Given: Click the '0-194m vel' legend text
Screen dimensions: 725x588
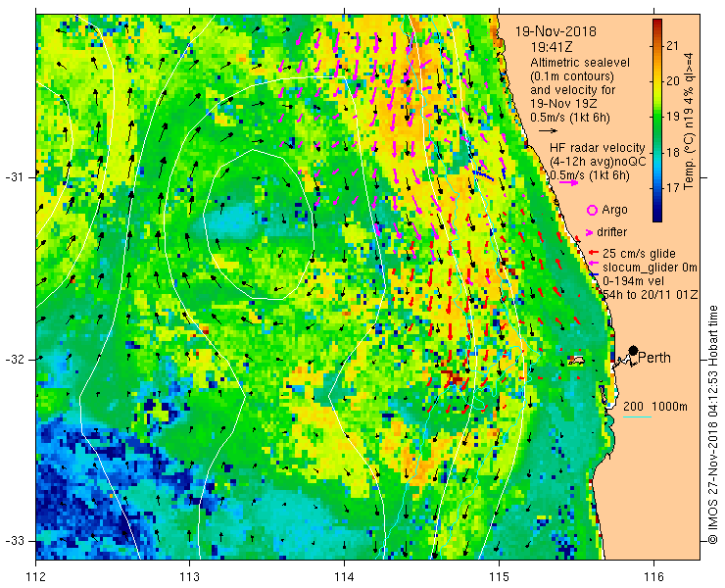Looking at the screenshot, I should [634, 281].
